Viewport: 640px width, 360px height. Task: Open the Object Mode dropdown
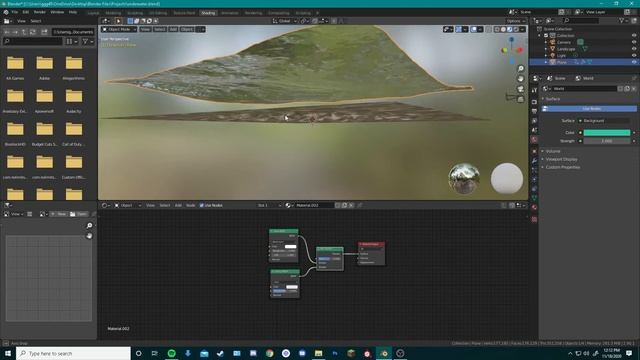(119, 29)
